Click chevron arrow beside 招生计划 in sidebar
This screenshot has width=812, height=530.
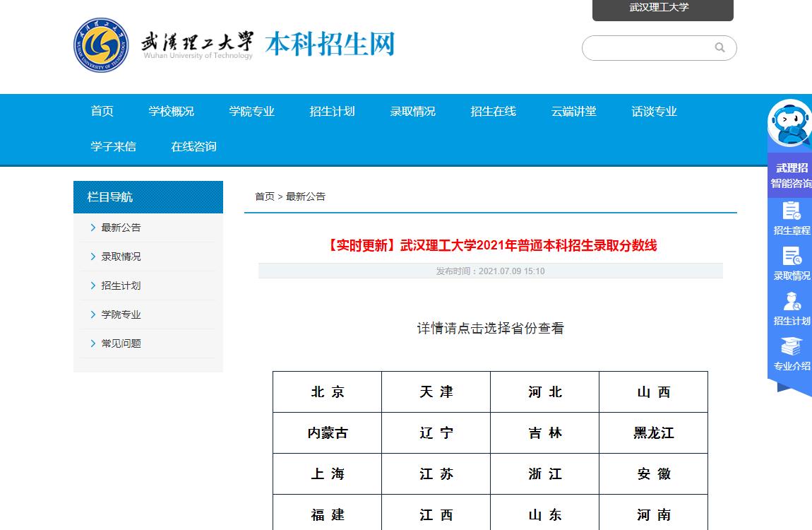tap(92, 285)
